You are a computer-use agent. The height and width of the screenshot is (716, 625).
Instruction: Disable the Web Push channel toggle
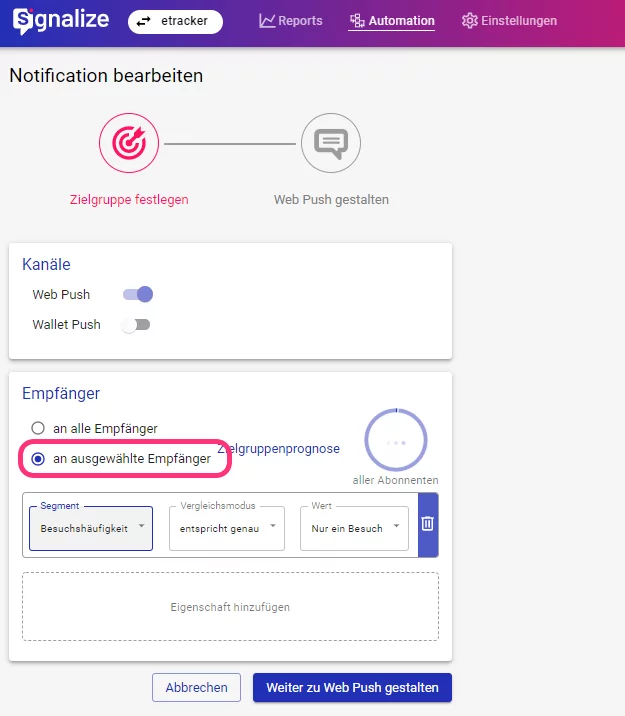click(137, 294)
